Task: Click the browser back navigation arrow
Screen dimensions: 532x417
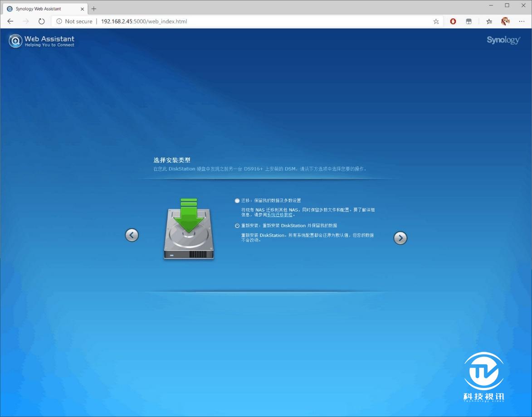Action: point(10,21)
